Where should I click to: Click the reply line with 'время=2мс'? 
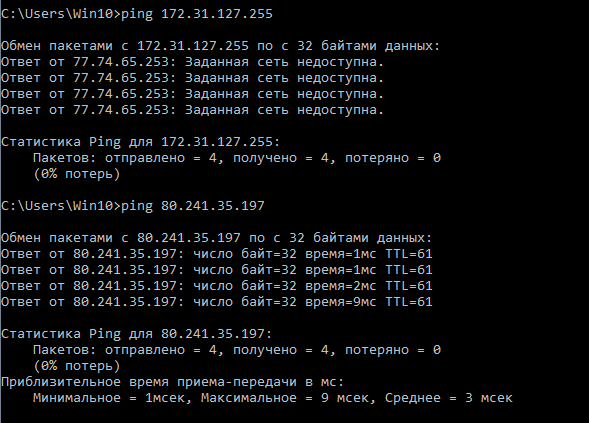216,286
